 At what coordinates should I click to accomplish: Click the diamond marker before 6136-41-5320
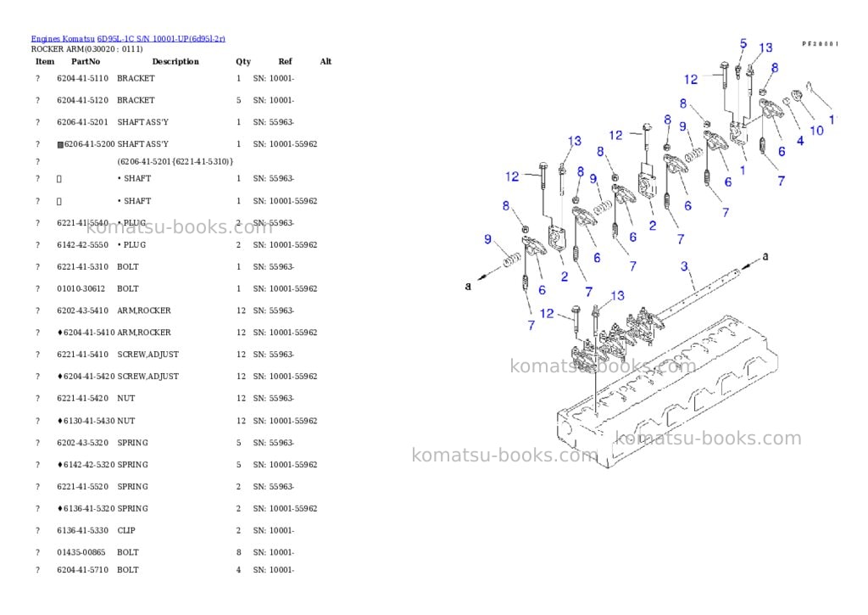click(60, 509)
